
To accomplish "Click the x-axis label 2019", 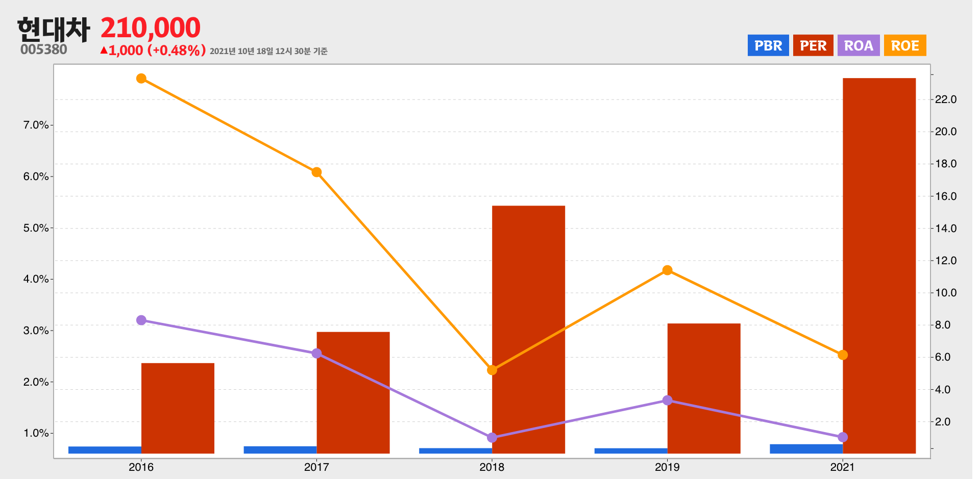I will [x=667, y=467].
